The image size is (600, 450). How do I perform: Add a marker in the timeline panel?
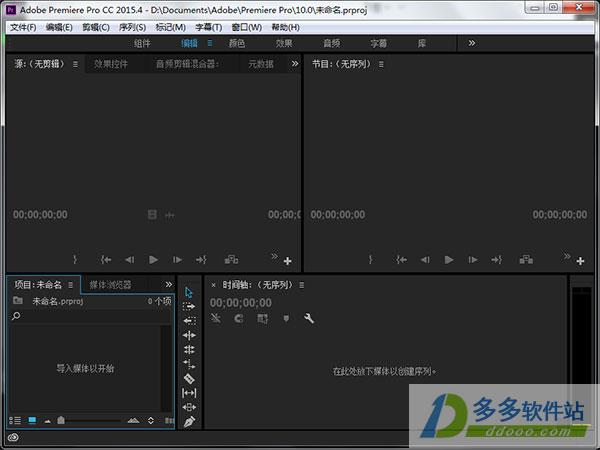(286, 318)
